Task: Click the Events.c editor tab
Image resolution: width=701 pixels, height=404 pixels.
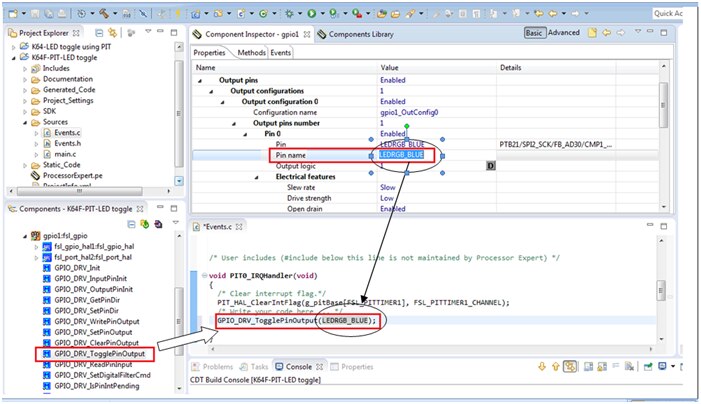Action: click(217, 227)
